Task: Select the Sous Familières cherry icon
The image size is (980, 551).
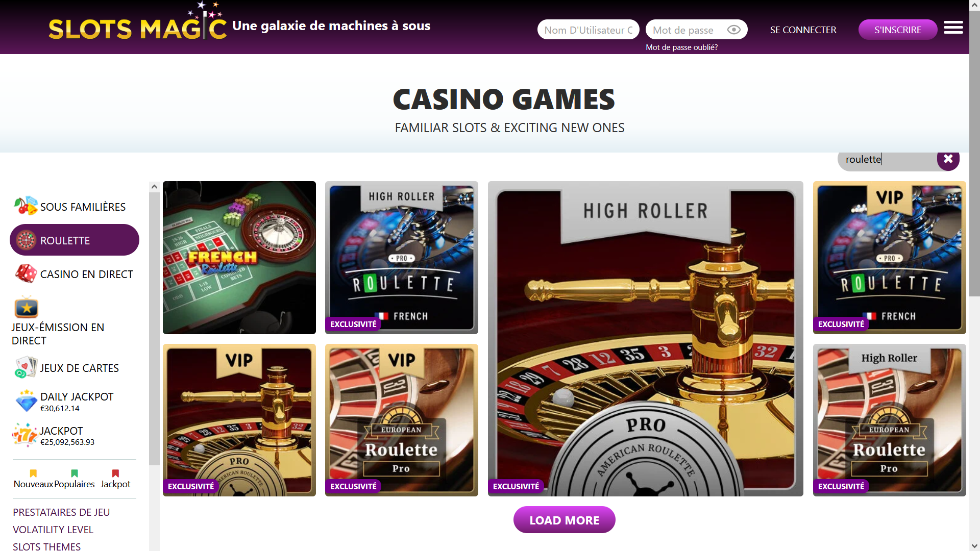Action: click(26, 206)
